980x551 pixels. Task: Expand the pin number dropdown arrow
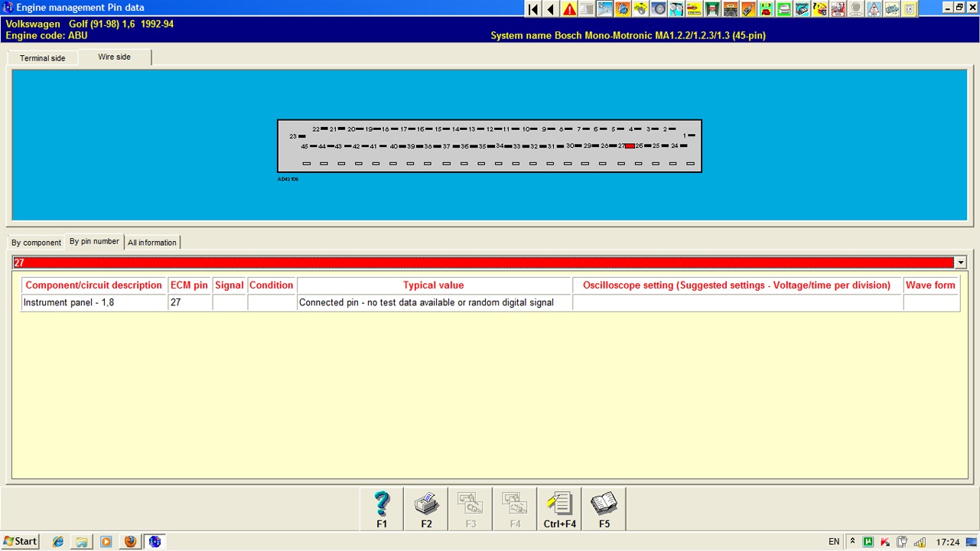tap(960, 262)
